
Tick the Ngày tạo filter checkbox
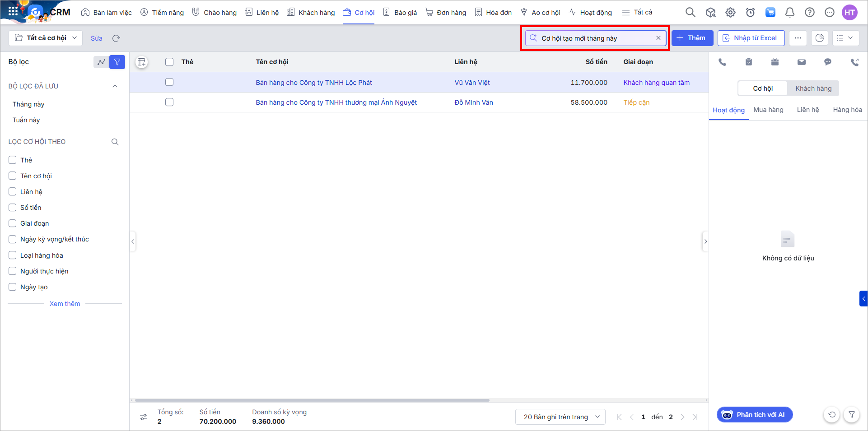point(13,287)
